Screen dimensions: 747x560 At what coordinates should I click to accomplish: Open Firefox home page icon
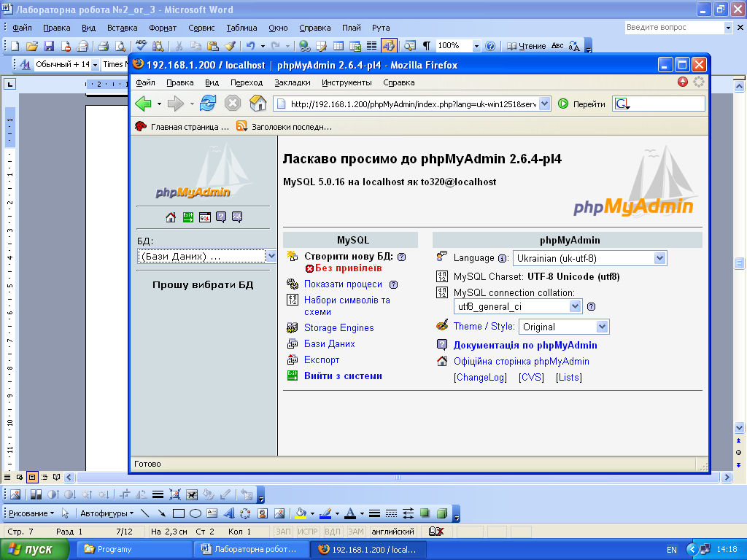pos(258,104)
